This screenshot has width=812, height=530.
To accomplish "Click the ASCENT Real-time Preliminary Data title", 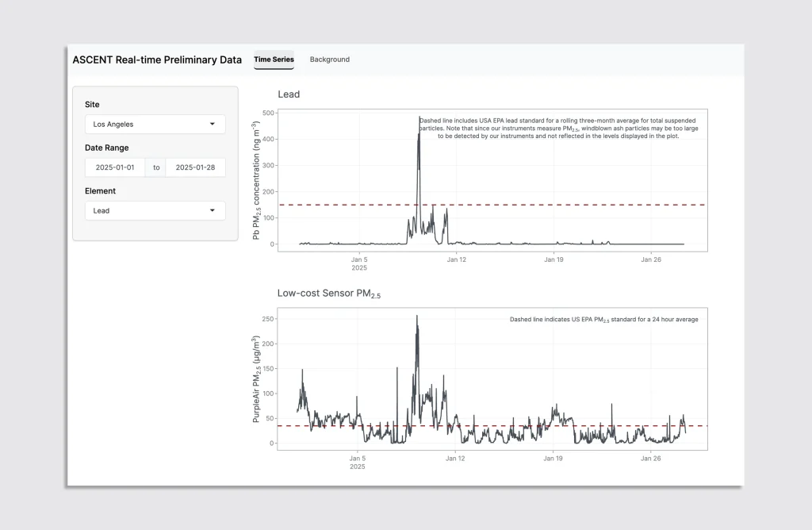I will tap(157, 60).
